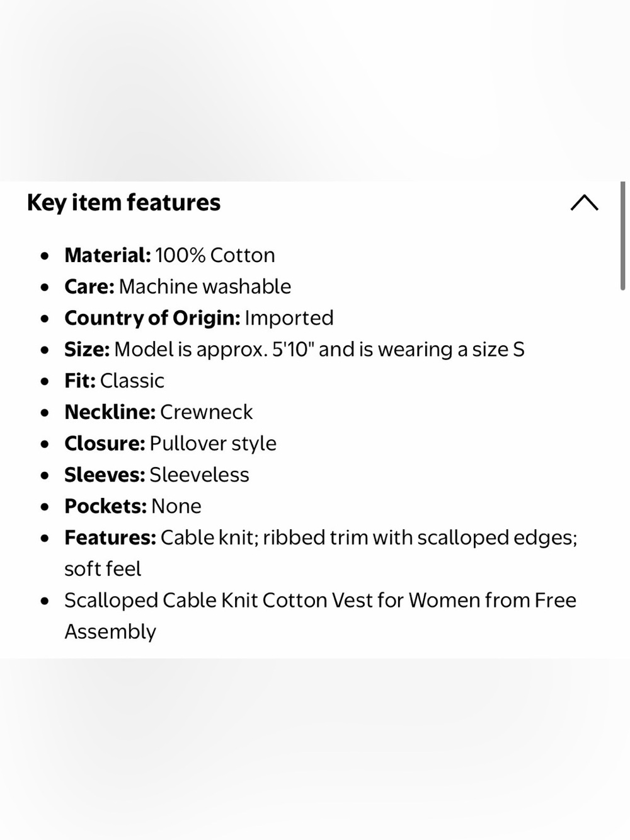Screen dimensions: 630x840
Task: Collapse the Key item features section
Action: click(584, 202)
